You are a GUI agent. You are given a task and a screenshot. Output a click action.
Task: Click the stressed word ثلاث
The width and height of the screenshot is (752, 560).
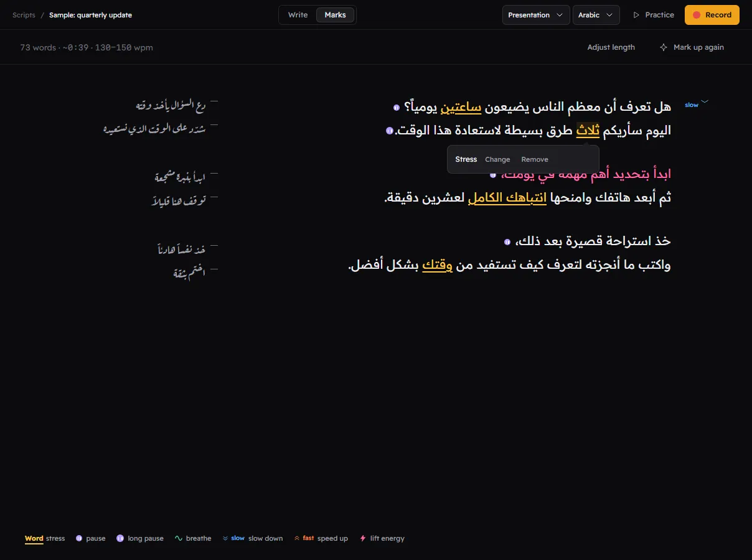(588, 131)
